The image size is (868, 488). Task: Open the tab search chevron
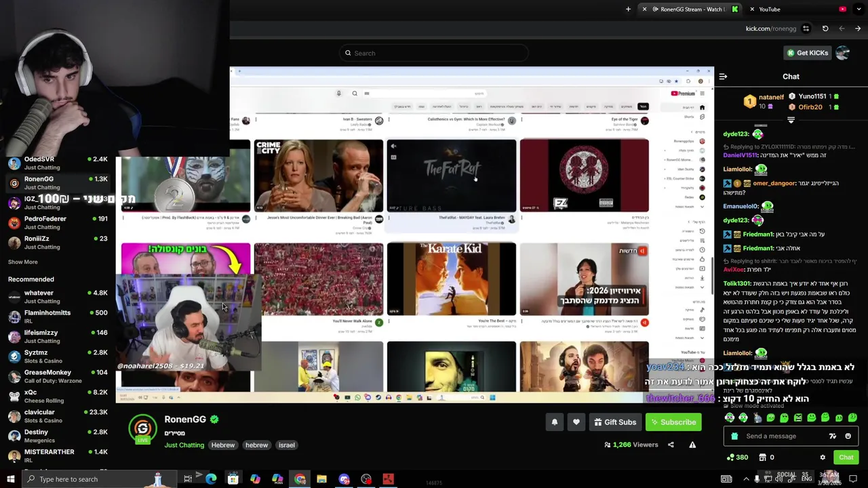point(857,9)
